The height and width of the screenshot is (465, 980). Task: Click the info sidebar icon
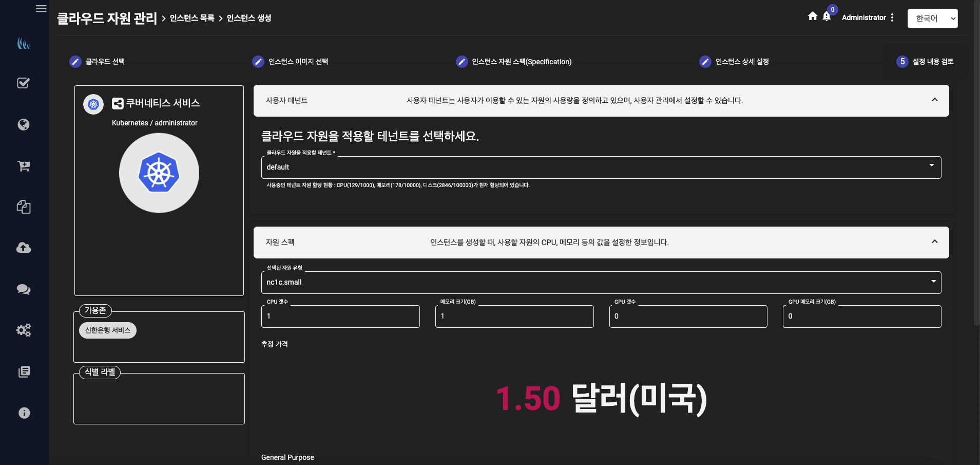pyautogui.click(x=24, y=412)
